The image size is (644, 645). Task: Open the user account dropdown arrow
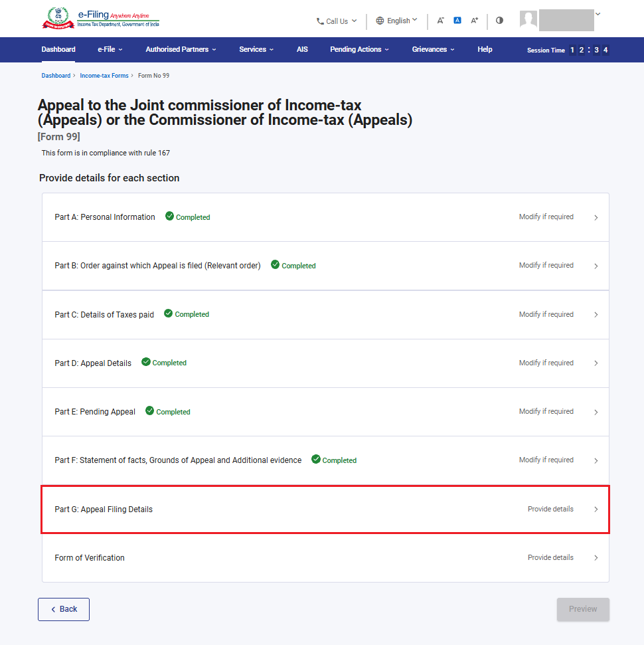tap(598, 14)
